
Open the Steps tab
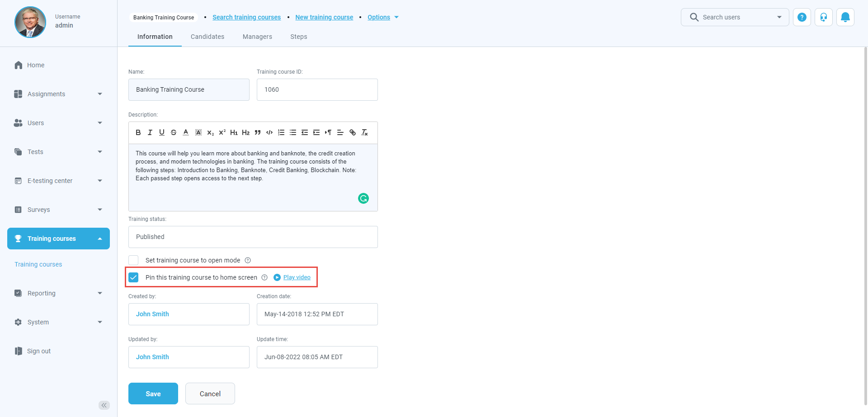tap(298, 37)
